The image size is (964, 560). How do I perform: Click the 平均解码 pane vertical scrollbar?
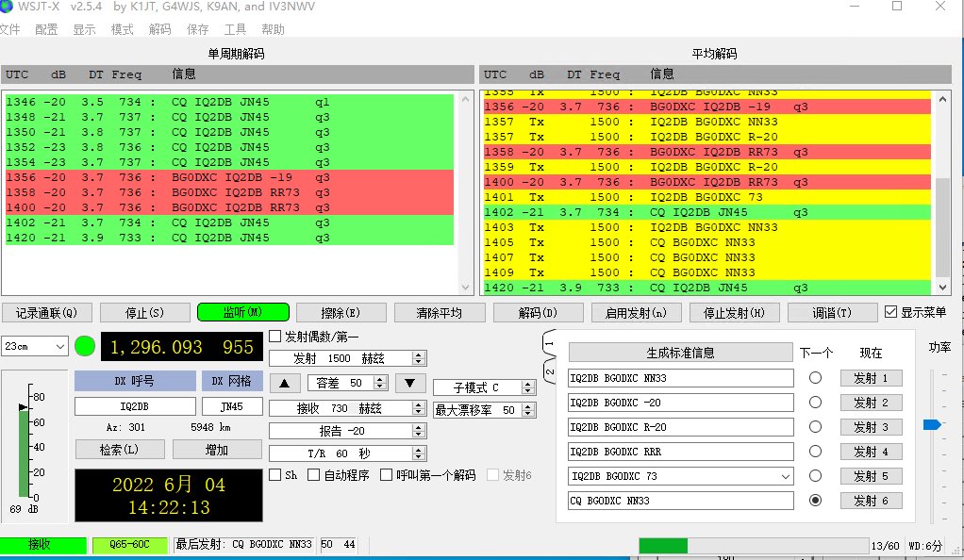point(942,193)
